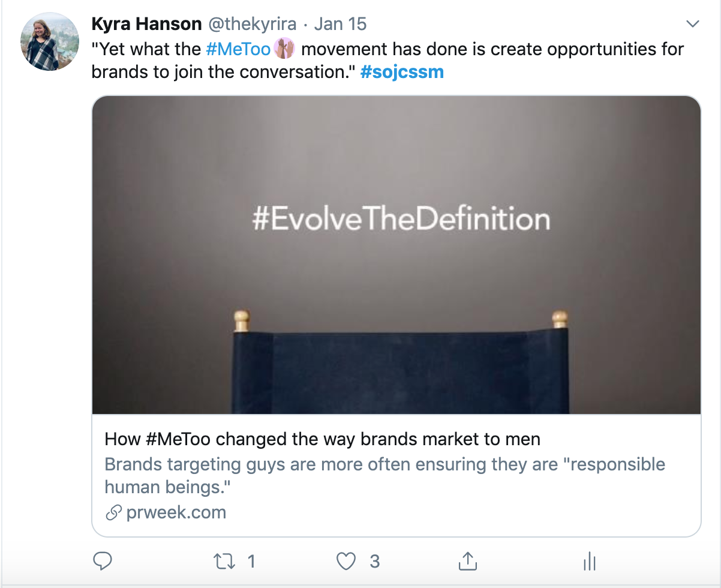The width and height of the screenshot is (721, 588).
Task: Click the @thekyrira handle
Action: tap(252, 25)
